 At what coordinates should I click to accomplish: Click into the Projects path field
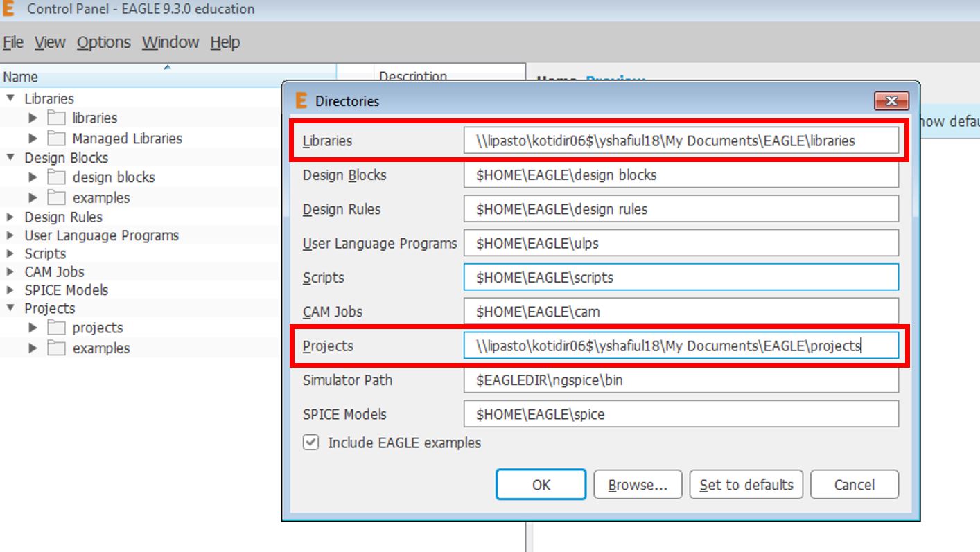pos(681,346)
